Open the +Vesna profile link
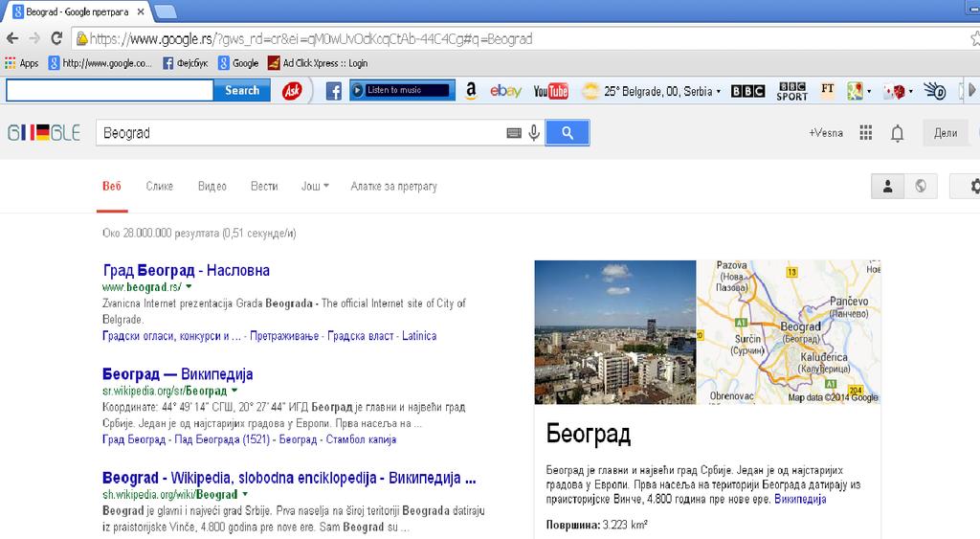This screenshot has height=539, width=980. pyautogui.click(x=826, y=132)
